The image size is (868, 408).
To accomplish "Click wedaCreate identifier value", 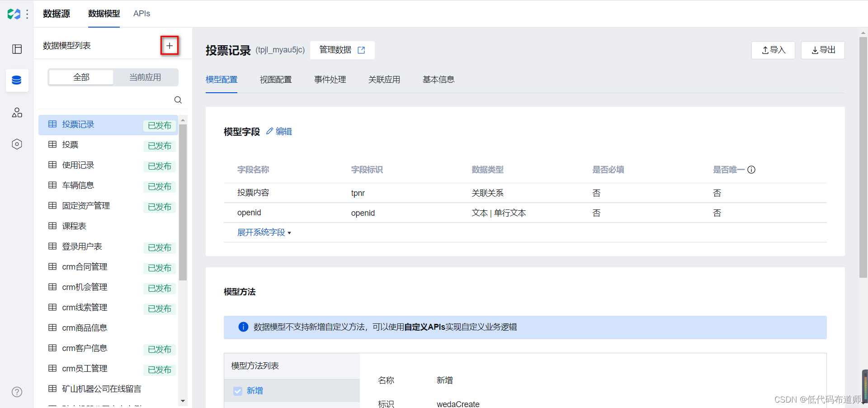I will coord(458,404).
